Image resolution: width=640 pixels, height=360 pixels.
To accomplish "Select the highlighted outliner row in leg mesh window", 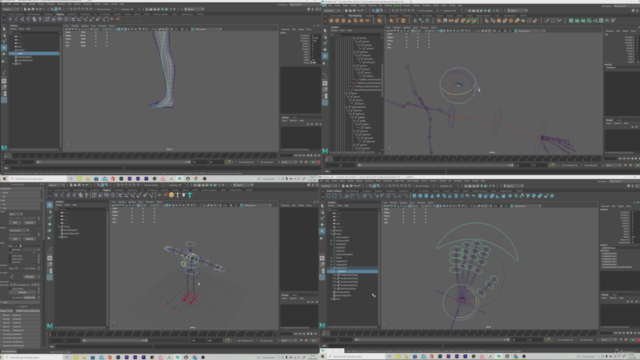I will click(34, 53).
